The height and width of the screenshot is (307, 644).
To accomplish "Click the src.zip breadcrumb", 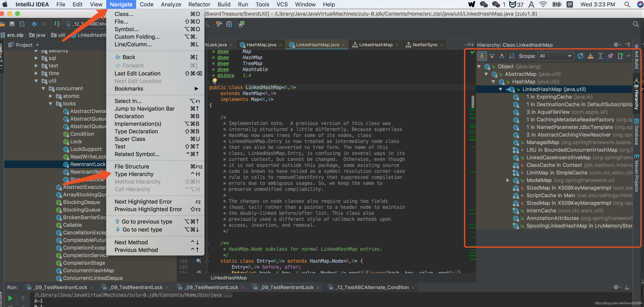I will pos(12,35).
